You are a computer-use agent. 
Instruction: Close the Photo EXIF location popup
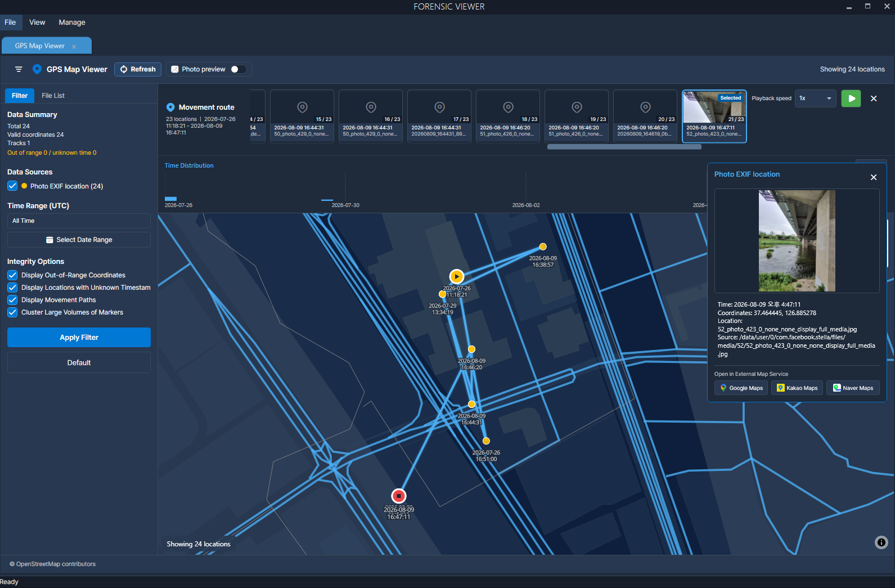(x=874, y=177)
